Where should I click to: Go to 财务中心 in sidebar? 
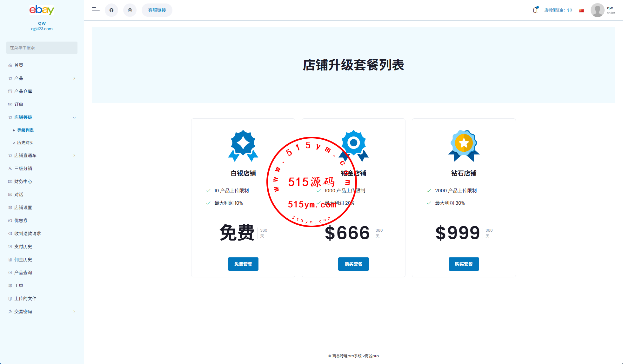(x=23, y=182)
